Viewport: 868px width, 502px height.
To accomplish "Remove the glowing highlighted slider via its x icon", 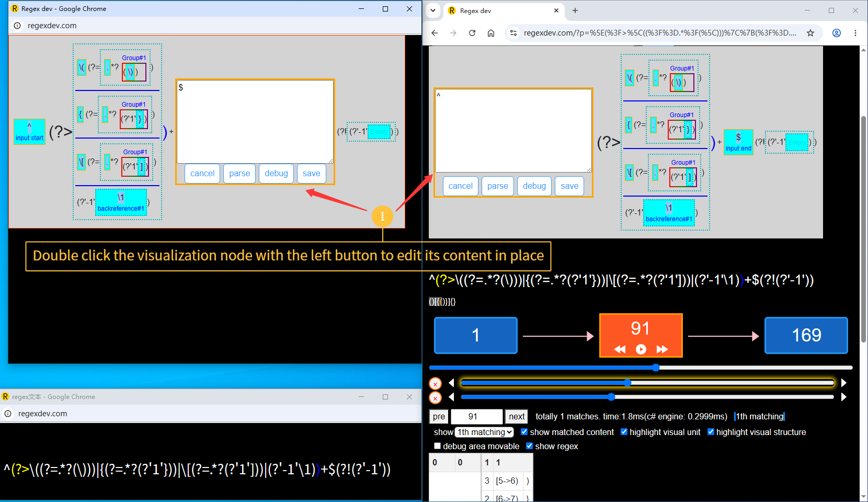I will pyautogui.click(x=435, y=384).
